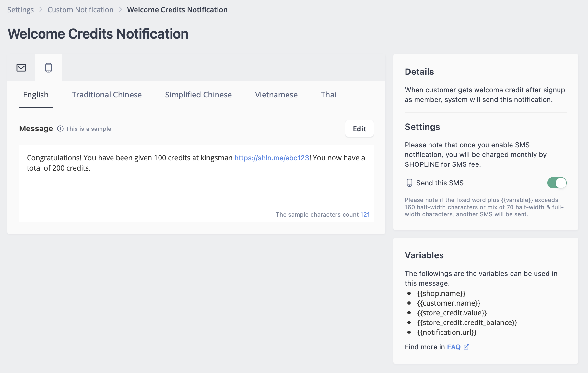The height and width of the screenshot is (373, 588).
Task: Click the Message label
Action: 36,129
